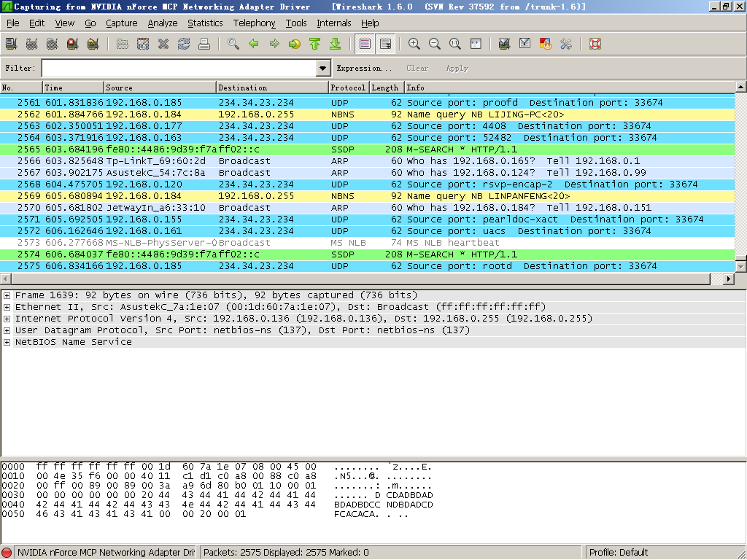
Task: Find a packet magnifier icon
Action: [233, 44]
